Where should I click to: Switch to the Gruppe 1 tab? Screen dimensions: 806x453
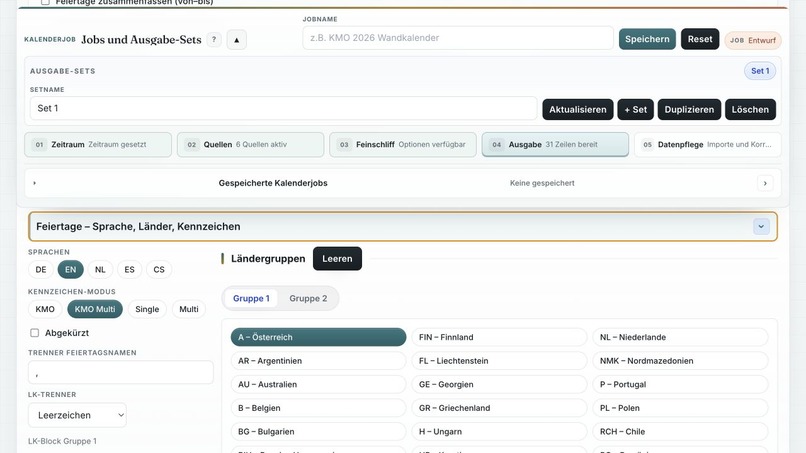(x=251, y=298)
